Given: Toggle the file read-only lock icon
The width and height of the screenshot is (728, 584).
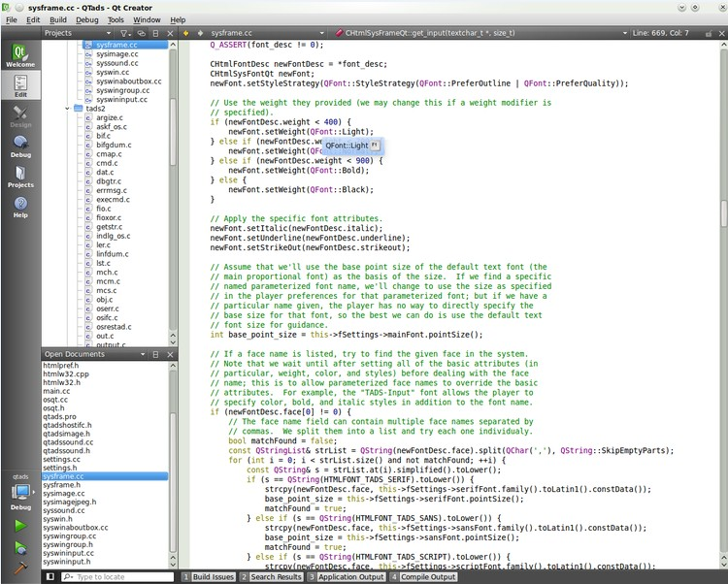Looking at the screenshot, I should 709,33.
